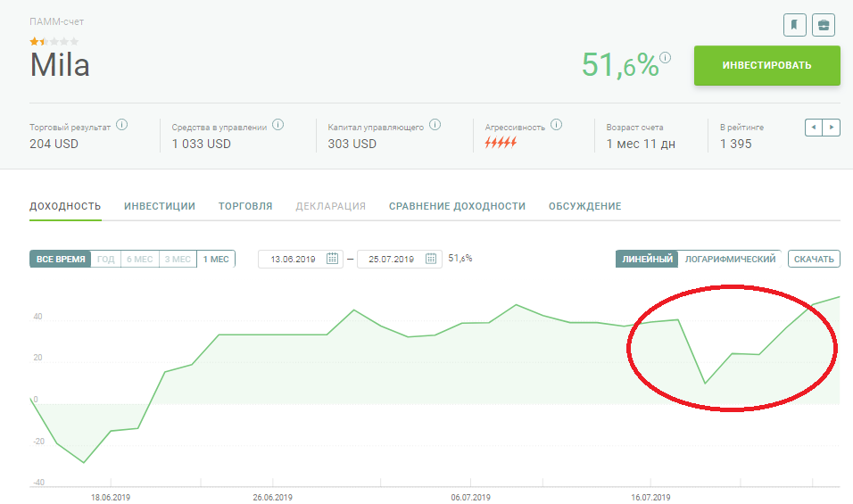This screenshot has width=853, height=504.
Task: Select the ВСЕ ВРЕМЯ period toggle
Action: point(61,259)
